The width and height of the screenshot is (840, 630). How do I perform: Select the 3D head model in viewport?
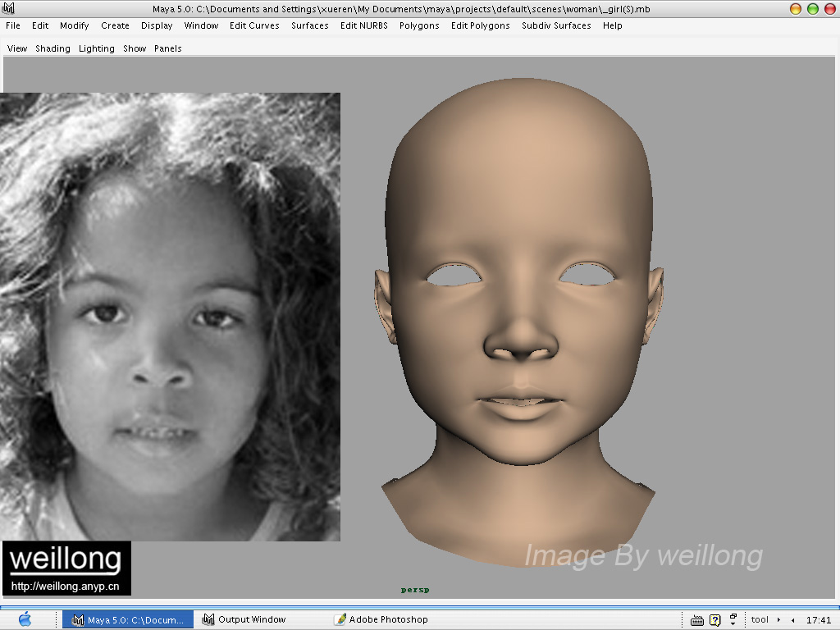[x=519, y=322]
